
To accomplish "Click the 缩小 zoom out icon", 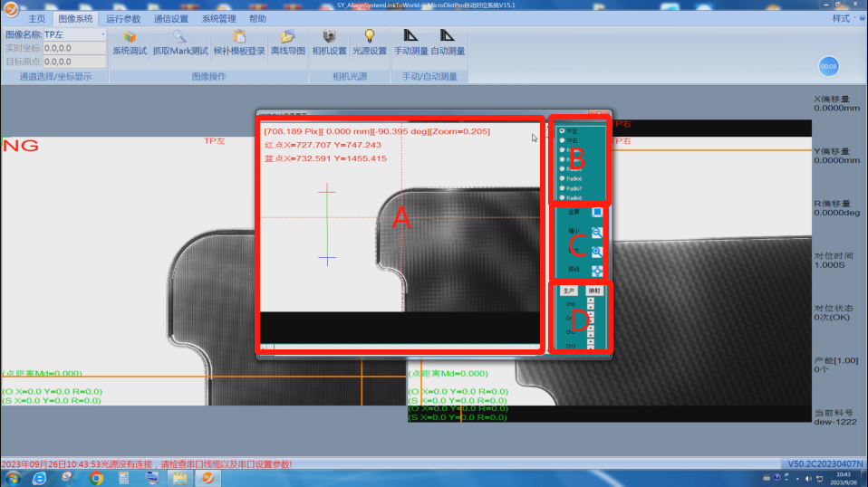I will coord(597,232).
